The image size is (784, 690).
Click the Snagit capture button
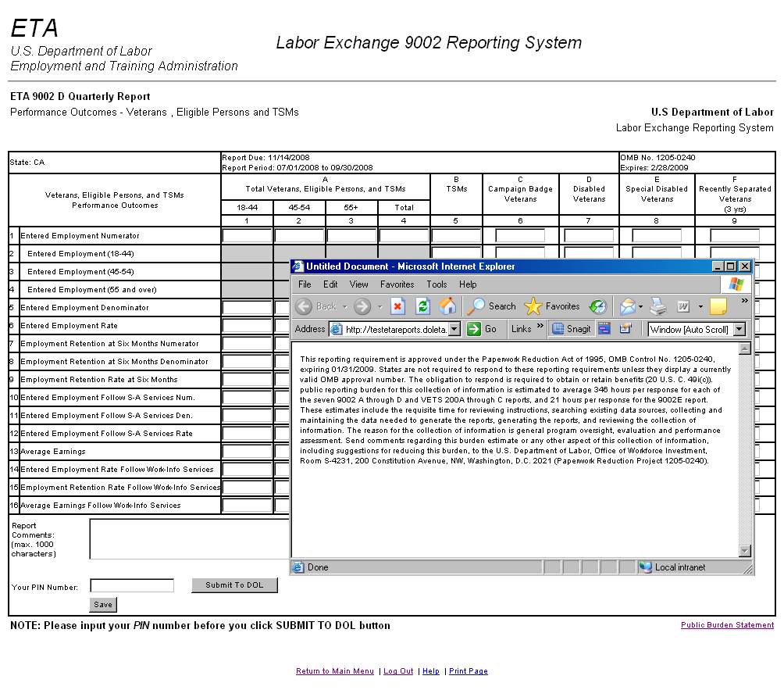[x=572, y=329]
